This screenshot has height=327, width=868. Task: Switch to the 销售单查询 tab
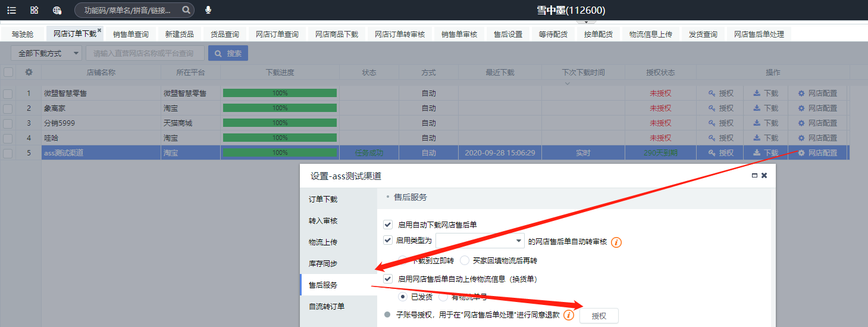(131, 34)
